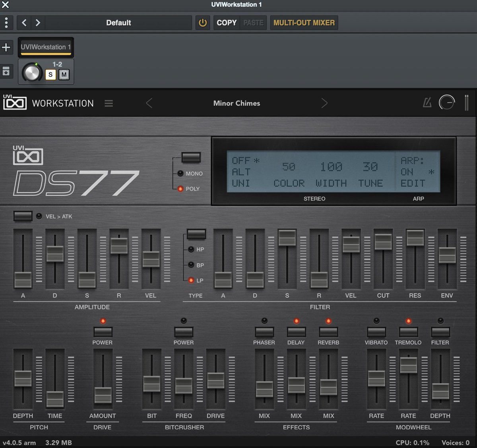This screenshot has width=477, height=448.
Task: Toggle the DRIVE power button
Action: coord(103,332)
